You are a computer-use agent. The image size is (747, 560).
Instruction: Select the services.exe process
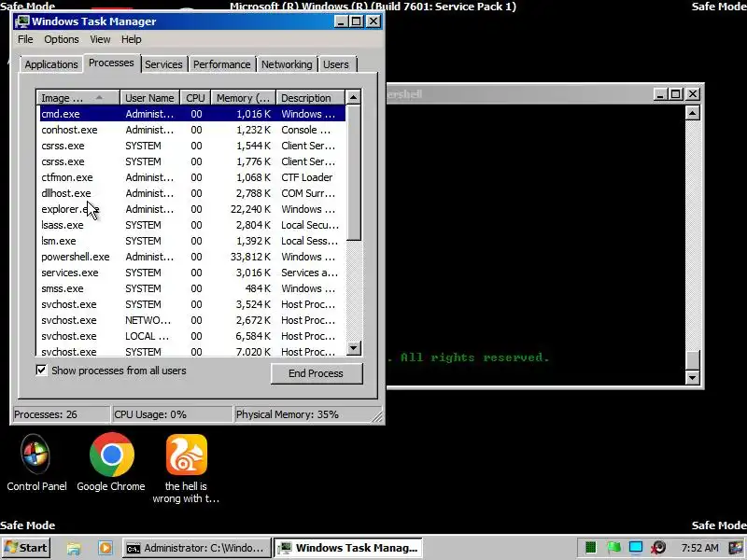192,273
